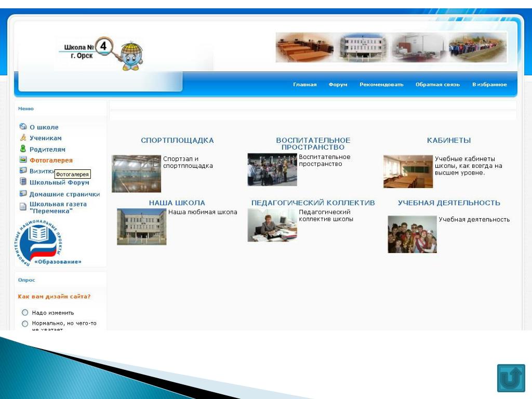532x399 pixels.
Task: Open В избранное in the top navigation
Action: [489, 85]
